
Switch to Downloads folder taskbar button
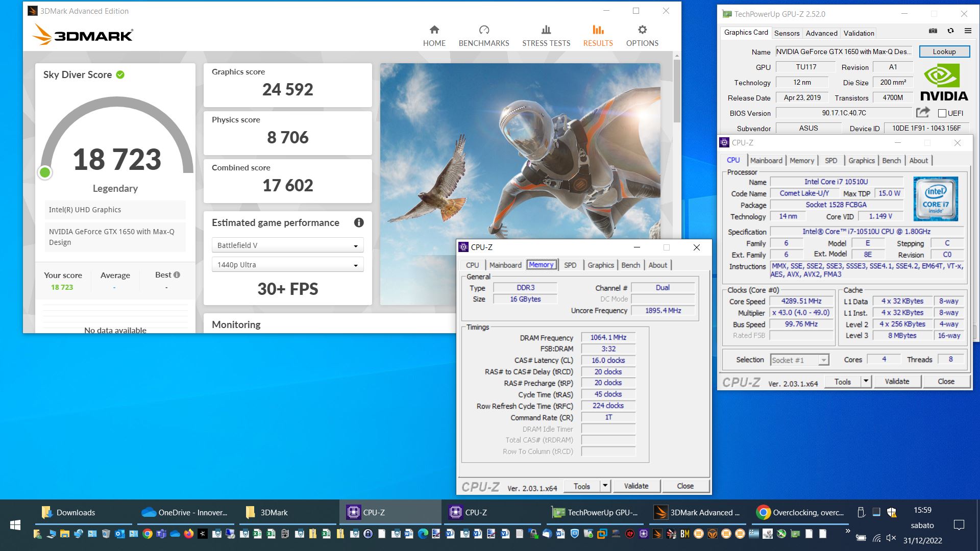(84, 512)
